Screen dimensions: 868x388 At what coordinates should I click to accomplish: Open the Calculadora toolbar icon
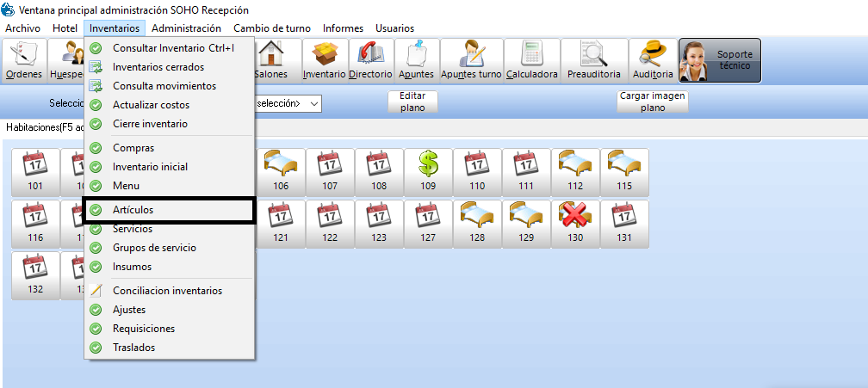point(531,60)
